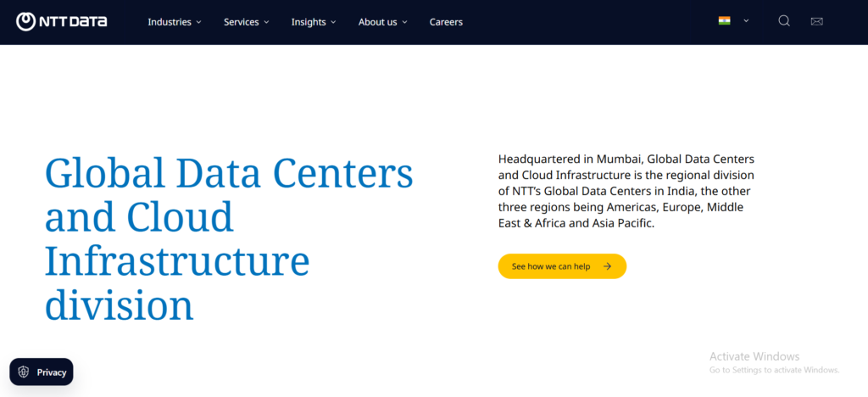Select the India flag icon
Viewport: 868px width, 397px height.
[724, 20]
